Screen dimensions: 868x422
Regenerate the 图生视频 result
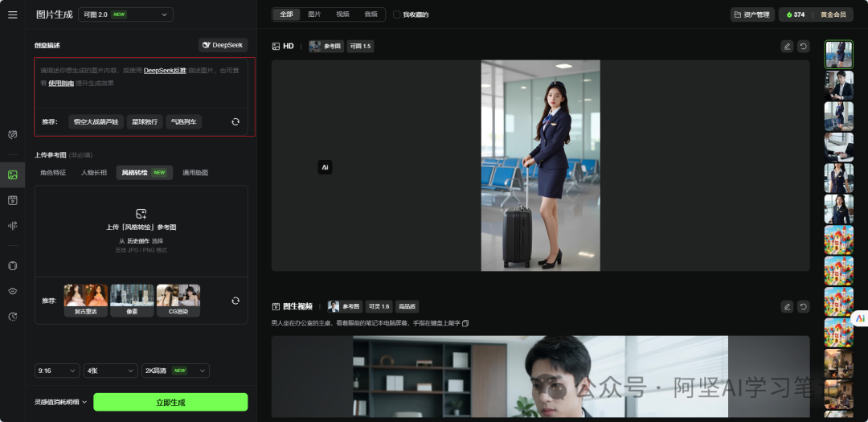point(803,306)
